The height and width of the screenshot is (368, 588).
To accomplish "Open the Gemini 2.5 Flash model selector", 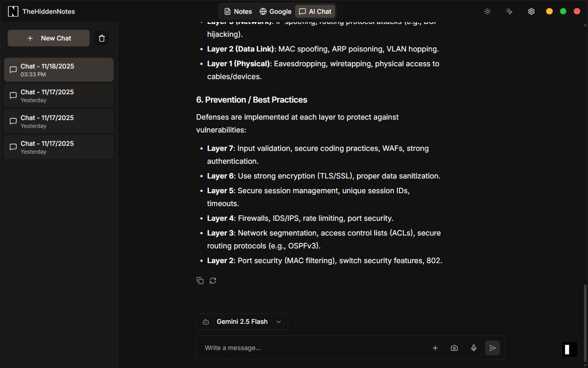I will 242,322.
